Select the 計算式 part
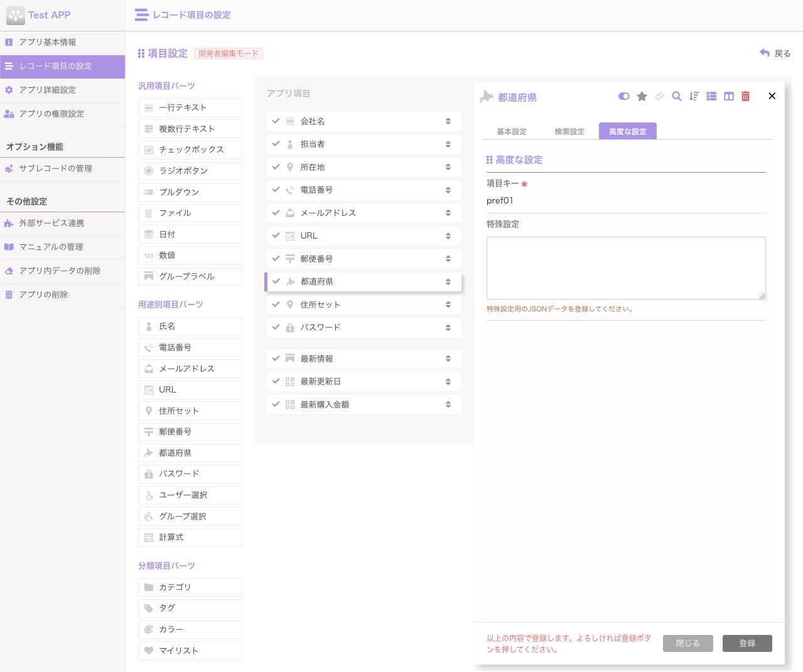 (x=190, y=537)
